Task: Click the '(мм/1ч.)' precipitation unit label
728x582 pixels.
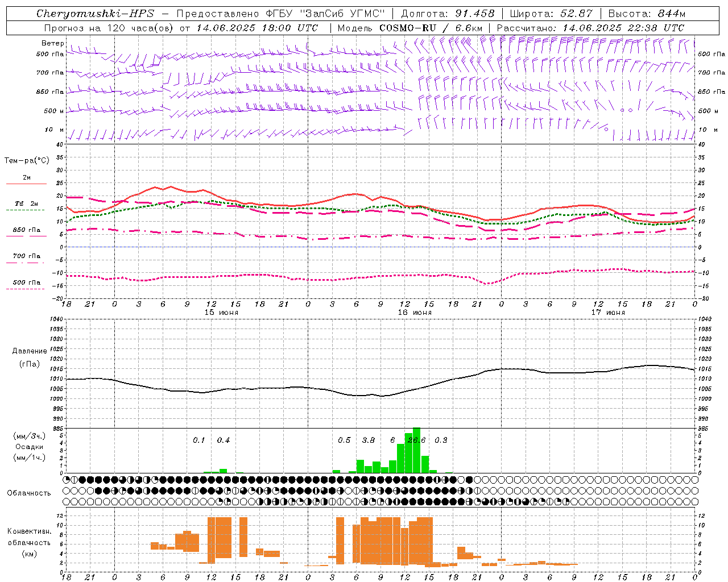Action: pos(29,458)
